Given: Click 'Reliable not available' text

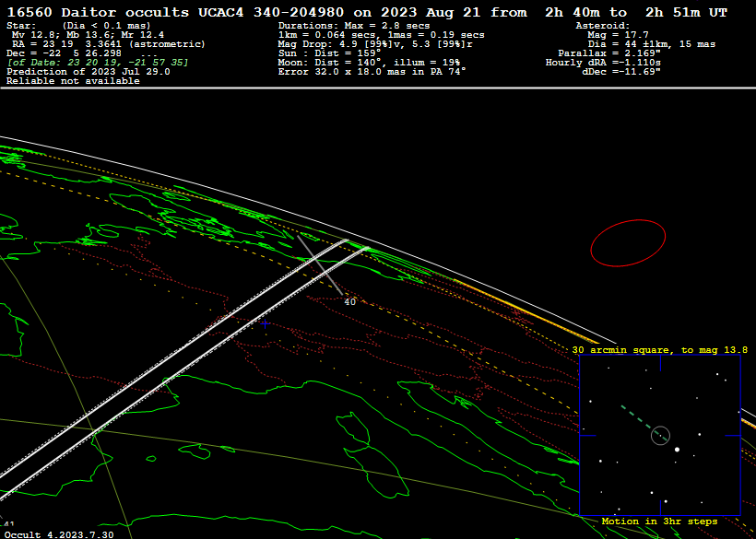Looking at the screenshot, I should click(x=73, y=81).
